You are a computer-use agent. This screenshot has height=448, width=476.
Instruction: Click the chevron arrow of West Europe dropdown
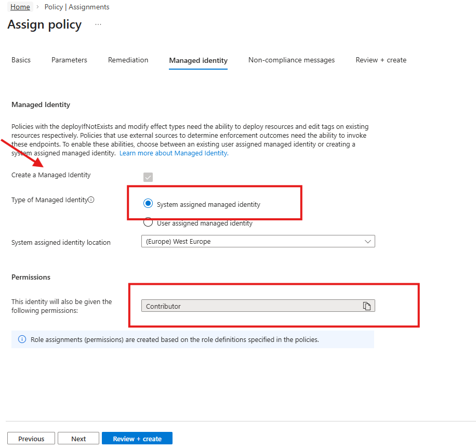click(x=368, y=242)
